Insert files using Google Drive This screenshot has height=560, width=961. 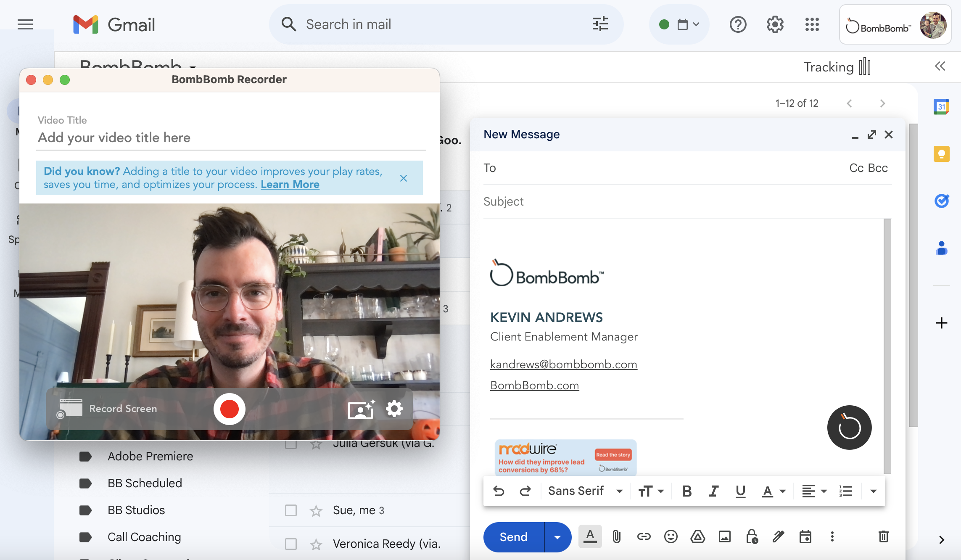tap(697, 537)
